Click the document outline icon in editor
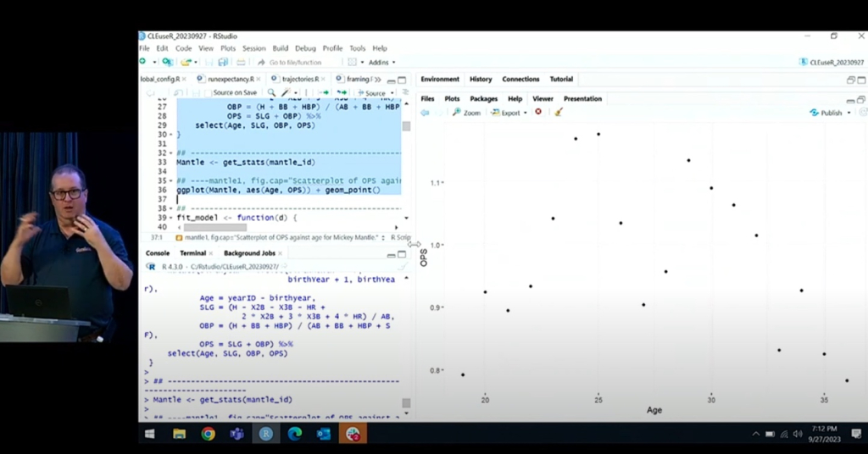 click(405, 92)
